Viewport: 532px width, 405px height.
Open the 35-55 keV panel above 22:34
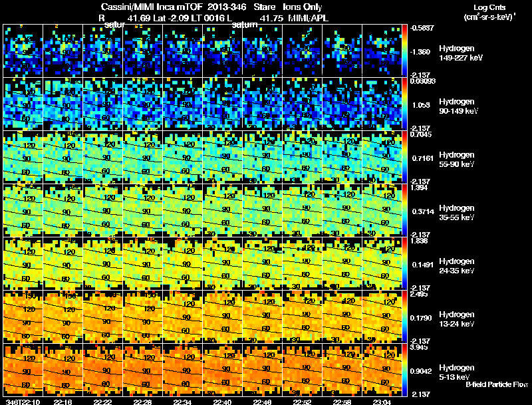click(182, 210)
